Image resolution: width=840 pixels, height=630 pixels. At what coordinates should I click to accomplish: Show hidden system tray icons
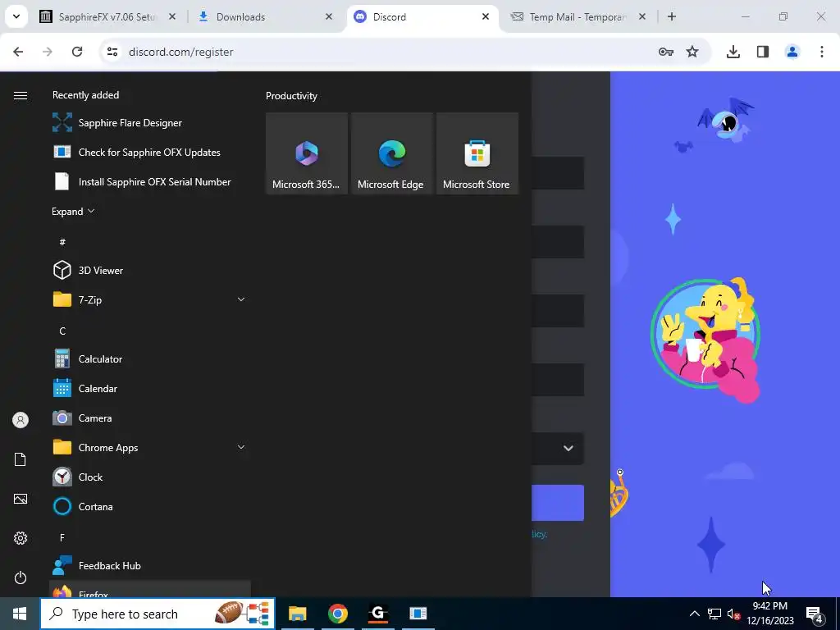pyautogui.click(x=694, y=614)
